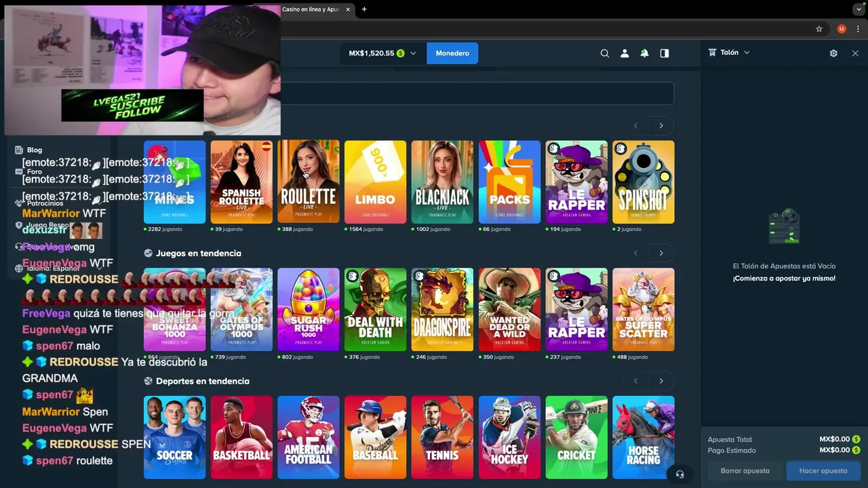Show next games in top carousel row
Screen dimensions: 868x488
click(x=661, y=125)
